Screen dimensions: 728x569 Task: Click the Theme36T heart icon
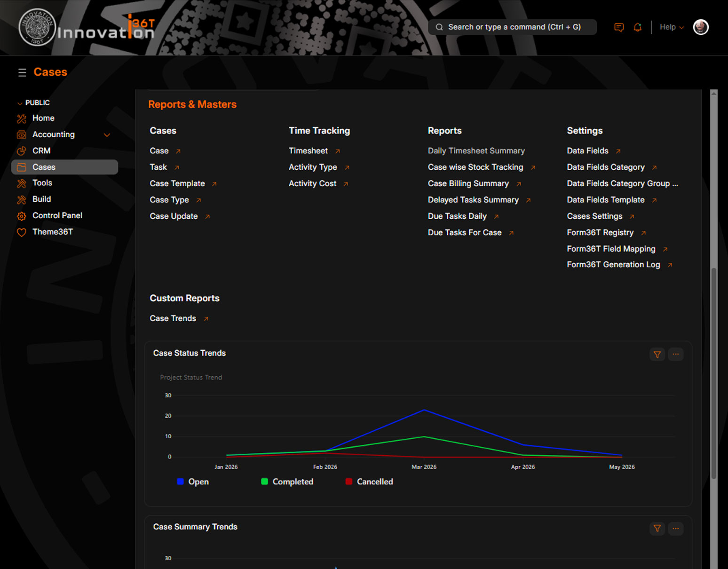pyautogui.click(x=22, y=232)
